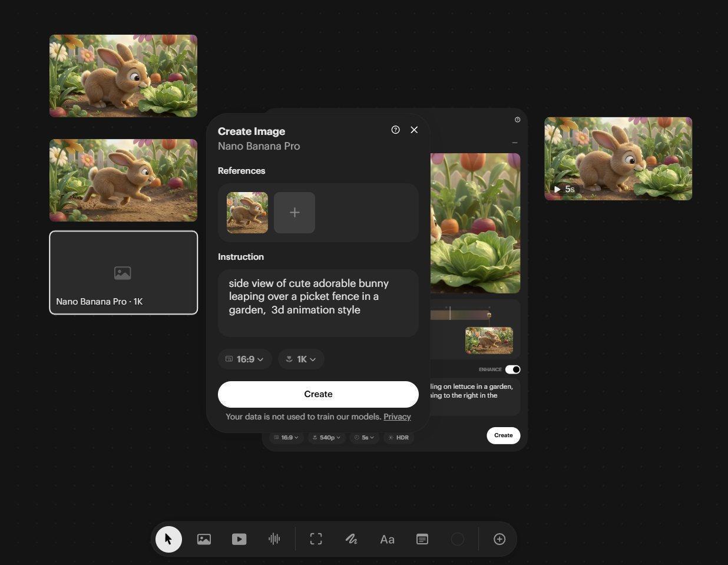Select the running bunny canvas image
Screen dimensions: 728x565
123,180
